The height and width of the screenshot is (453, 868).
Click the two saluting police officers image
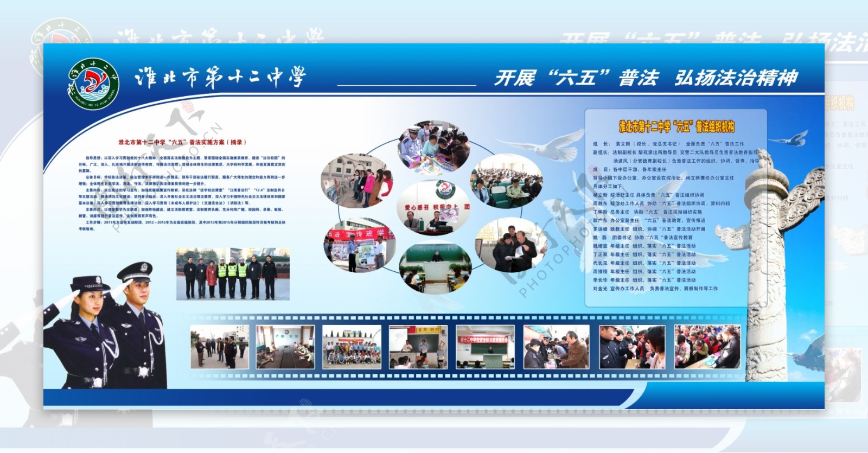(106, 326)
